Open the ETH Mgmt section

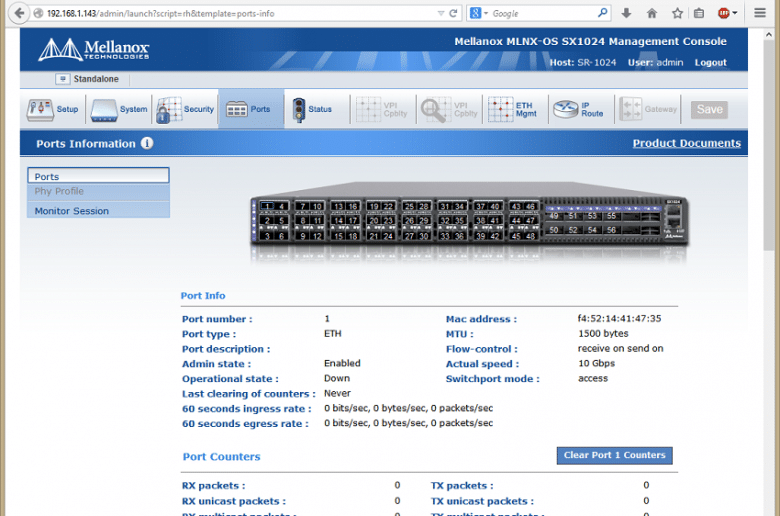pos(513,109)
